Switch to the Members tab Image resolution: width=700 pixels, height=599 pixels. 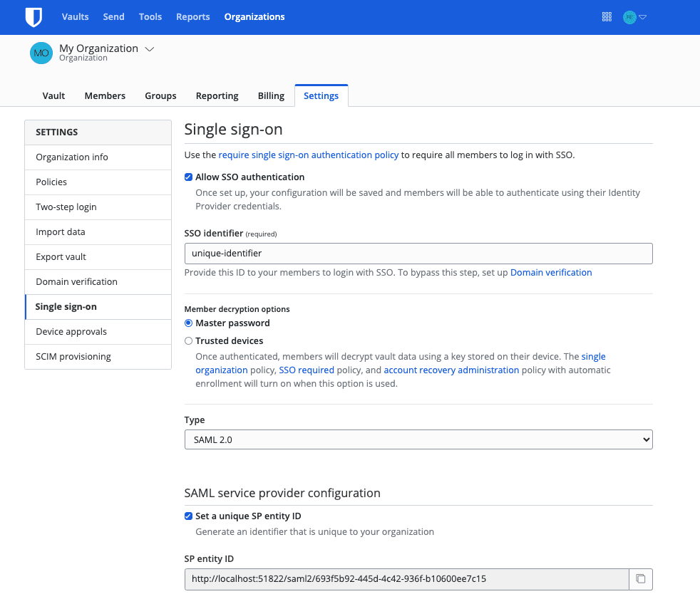coord(105,95)
